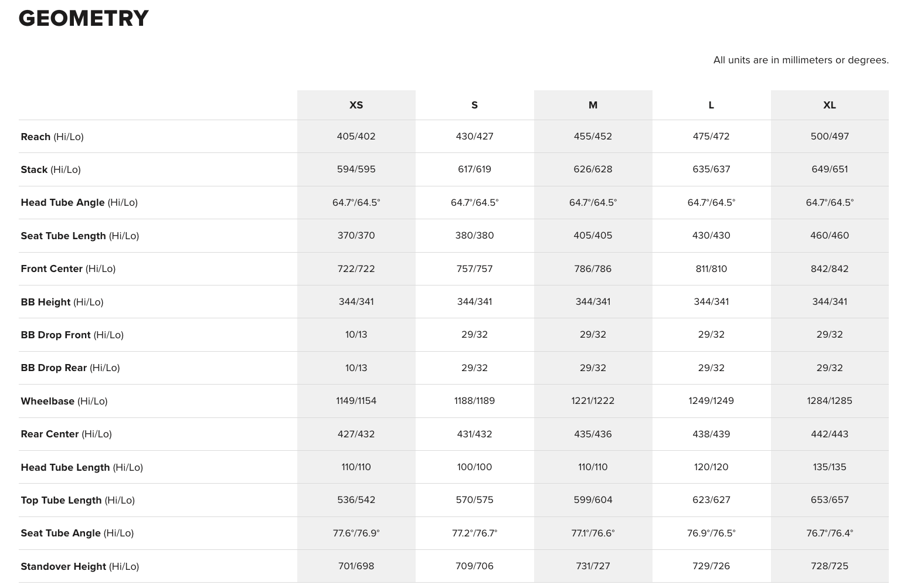Screen dimensions: 897x588
Task: Click the XL size column header
Action: click(829, 105)
